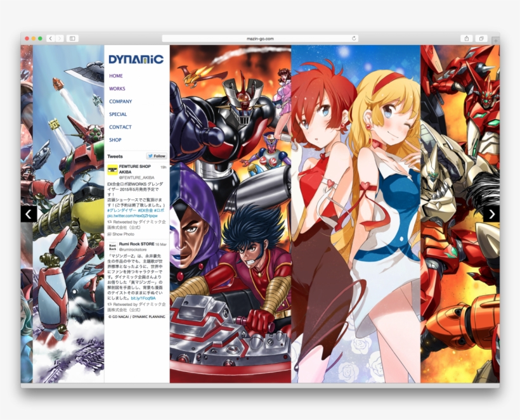Screen dimensions: 520x420
Task: Toggle the Safari sidebar button
Action: tap(72, 39)
